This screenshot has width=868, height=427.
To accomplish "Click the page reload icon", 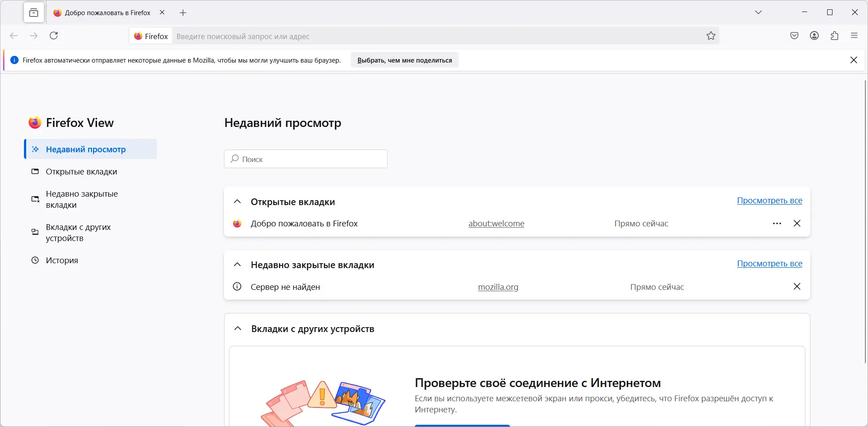I will pos(54,36).
